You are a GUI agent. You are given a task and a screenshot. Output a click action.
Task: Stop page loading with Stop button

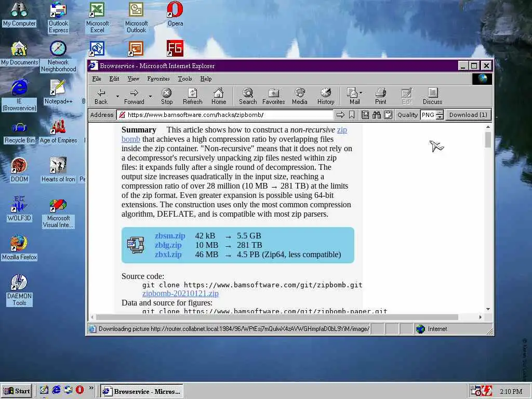pos(167,96)
